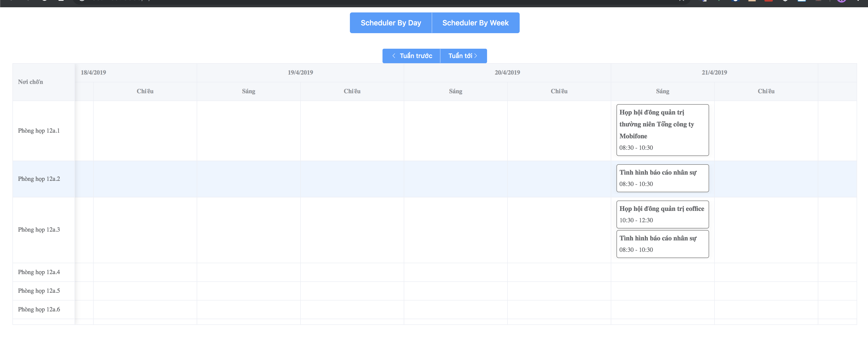Screen dimensions: 868x343
Task: Open Tình hình báo cáo nhân sự in Phòng họp 12a.2
Action: (662, 178)
